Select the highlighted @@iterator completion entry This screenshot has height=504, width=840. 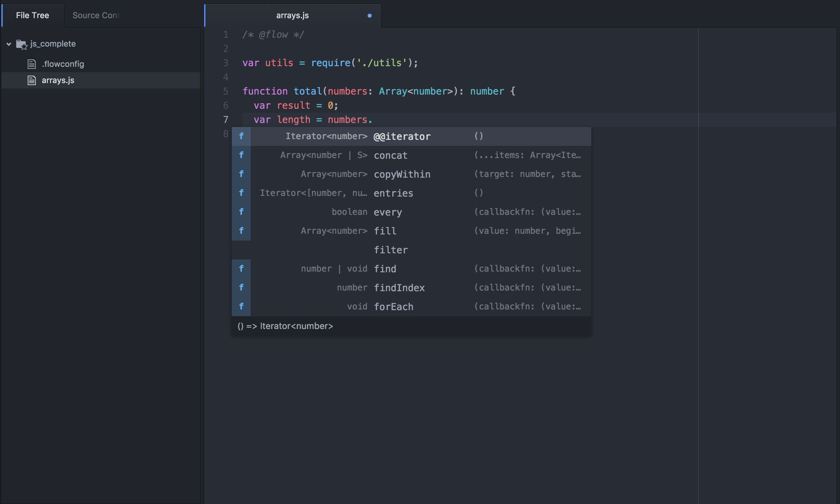[402, 136]
